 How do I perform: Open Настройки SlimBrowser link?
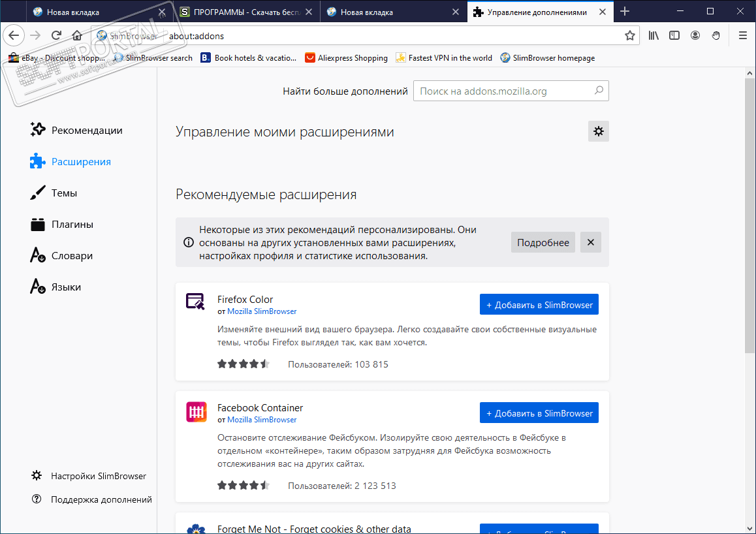click(x=89, y=476)
